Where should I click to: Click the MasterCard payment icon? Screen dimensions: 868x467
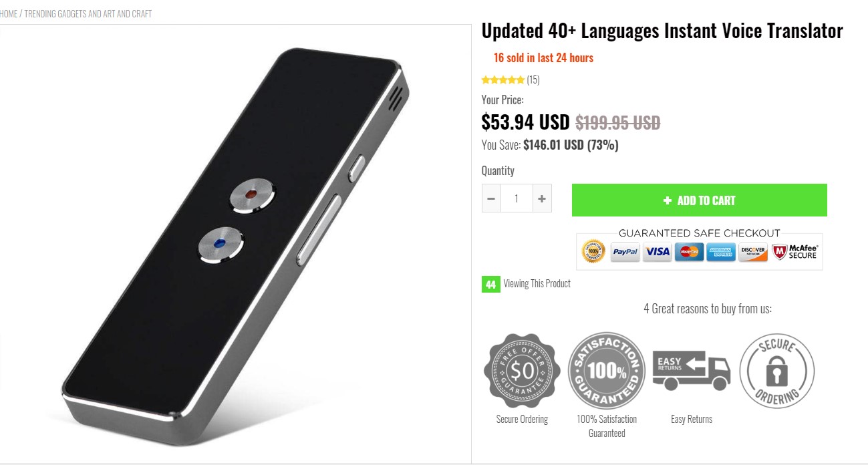tap(690, 252)
